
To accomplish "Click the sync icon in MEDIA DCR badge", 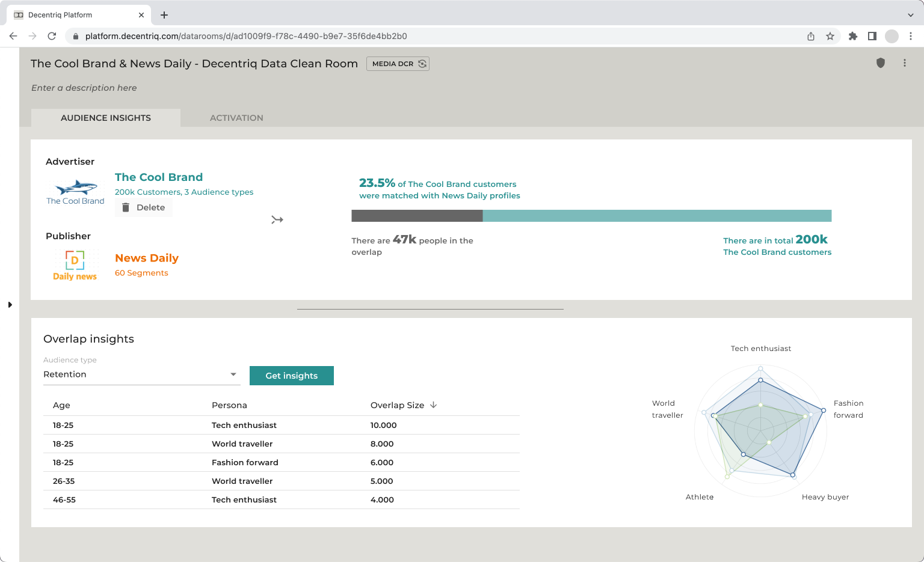I will tap(422, 64).
